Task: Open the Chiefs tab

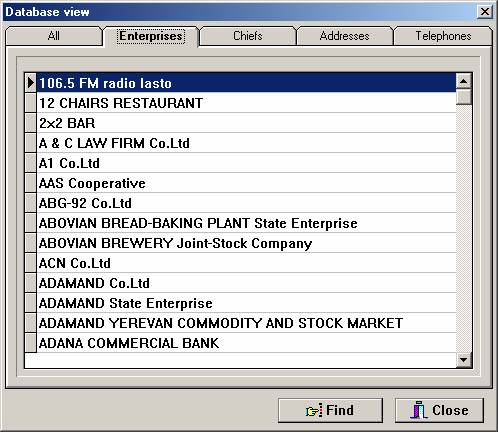Action: 248,36
